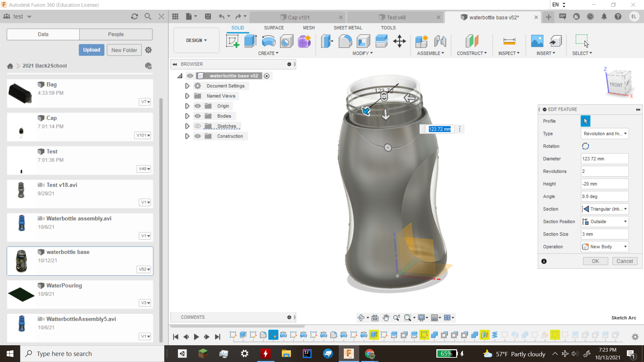Viewport: 644px width, 362px height.
Task: Activate the Orbit tool in navigation bar
Action: click(x=362, y=317)
